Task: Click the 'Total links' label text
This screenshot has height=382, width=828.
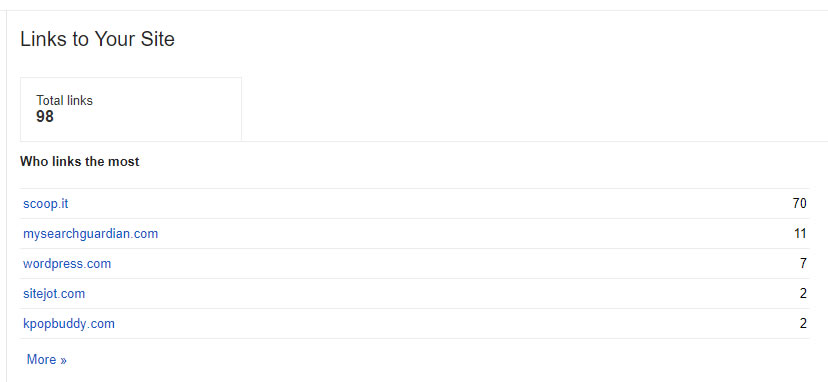Action: [x=64, y=100]
